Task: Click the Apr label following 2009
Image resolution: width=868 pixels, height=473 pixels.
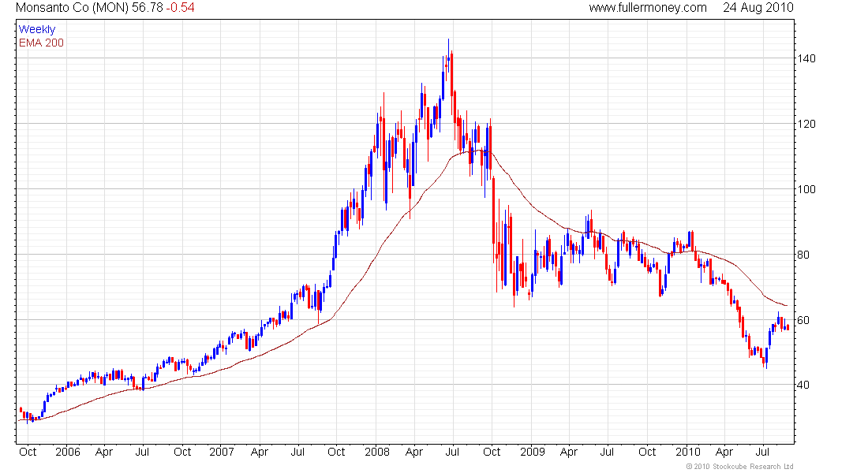Action: (x=568, y=452)
